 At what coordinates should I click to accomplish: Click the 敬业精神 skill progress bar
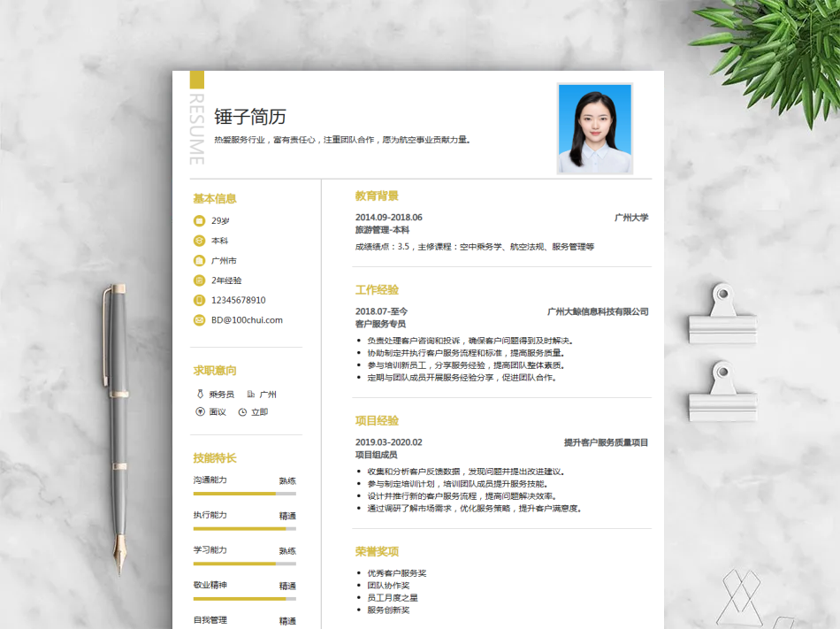click(x=244, y=598)
